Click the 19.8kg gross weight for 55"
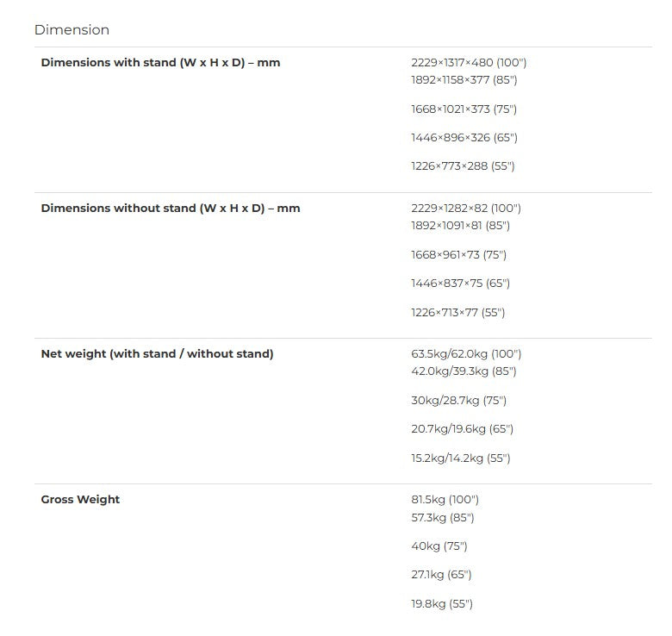The width and height of the screenshot is (672, 636). point(442,604)
